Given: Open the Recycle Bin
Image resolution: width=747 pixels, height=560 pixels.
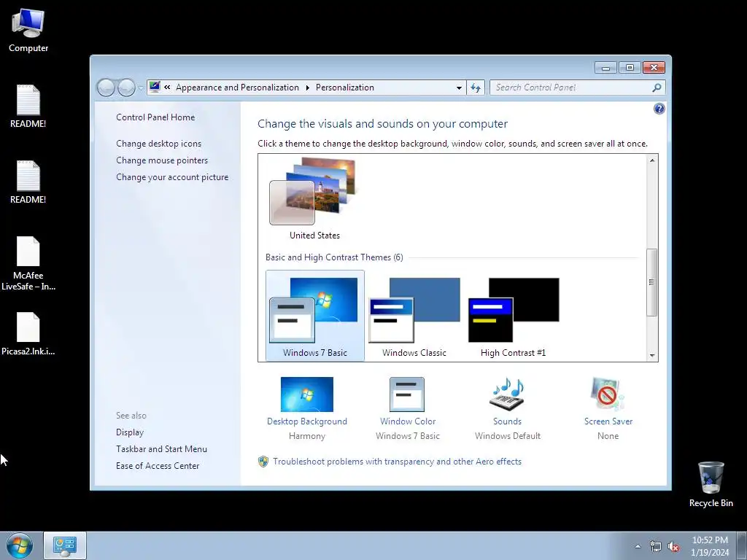Looking at the screenshot, I should (x=711, y=484).
